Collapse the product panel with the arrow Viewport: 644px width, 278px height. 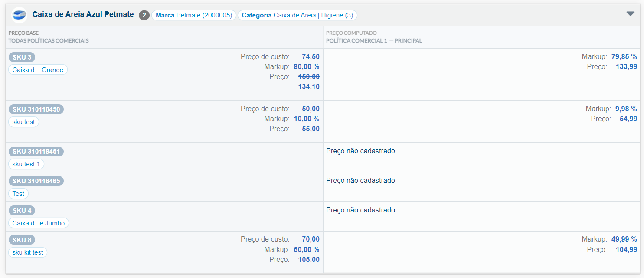tap(630, 14)
